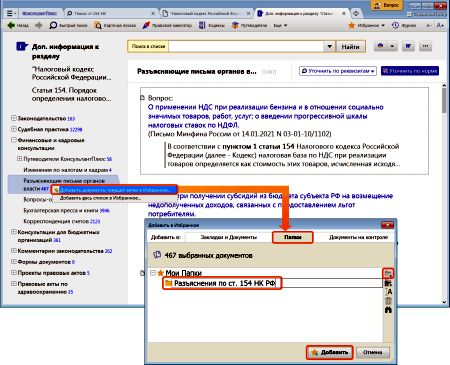Open the Избранное star dropdown
This screenshot has height=365, width=450.
click(x=366, y=25)
